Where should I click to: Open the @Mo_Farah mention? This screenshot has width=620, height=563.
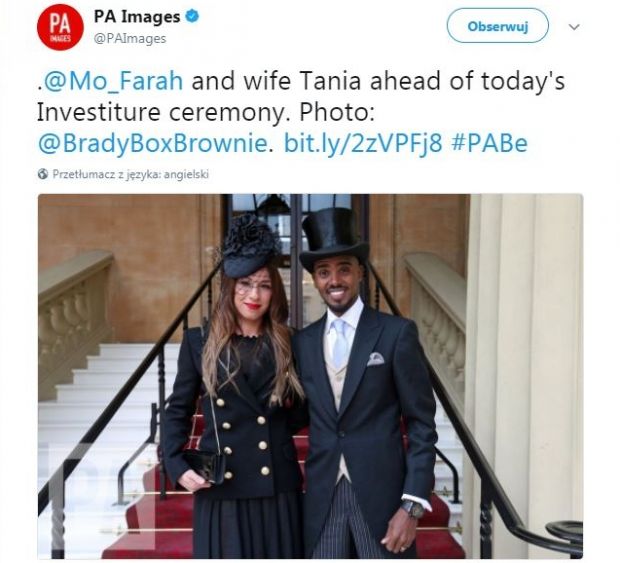(113, 81)
